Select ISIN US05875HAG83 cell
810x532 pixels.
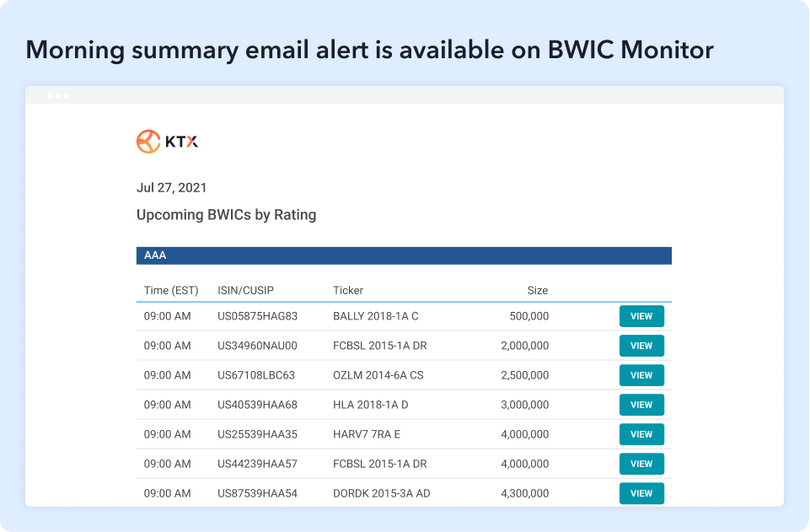tap(257, 316)
